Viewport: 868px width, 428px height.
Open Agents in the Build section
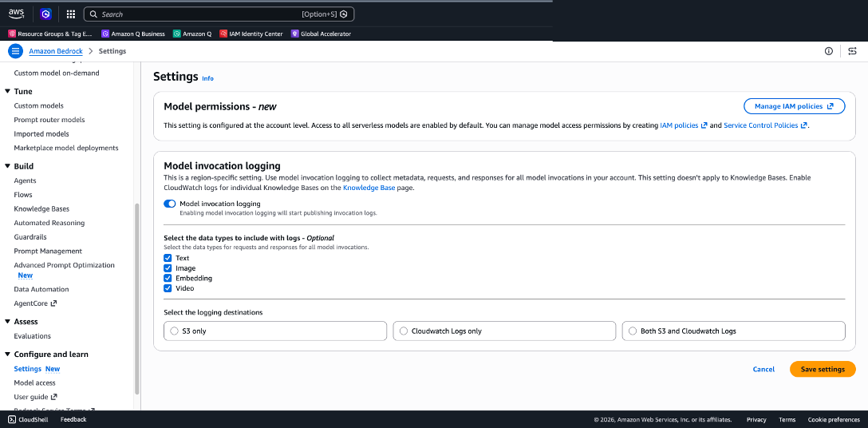25,180
